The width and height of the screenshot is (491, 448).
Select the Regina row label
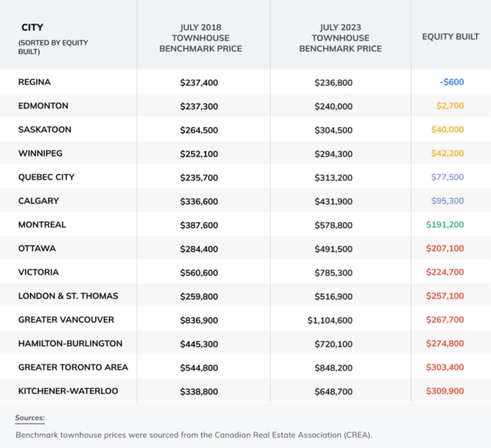point(34,82)
